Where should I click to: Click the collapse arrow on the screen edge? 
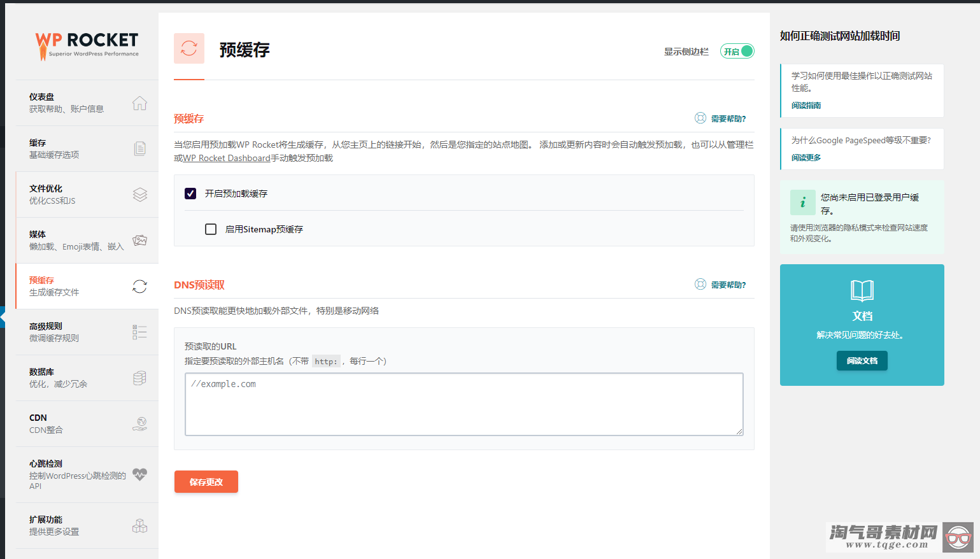pyautogui.click(x=3, y=316)
